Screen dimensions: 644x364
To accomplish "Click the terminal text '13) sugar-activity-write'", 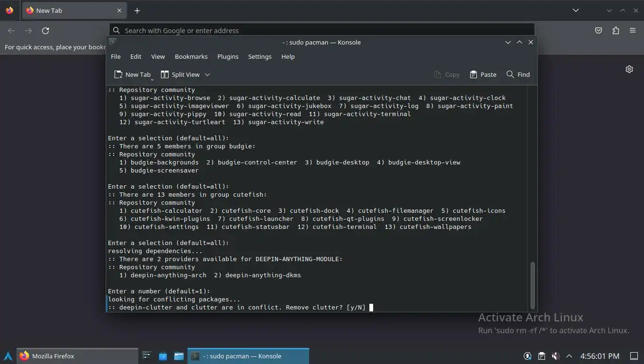I will [278, 122].
